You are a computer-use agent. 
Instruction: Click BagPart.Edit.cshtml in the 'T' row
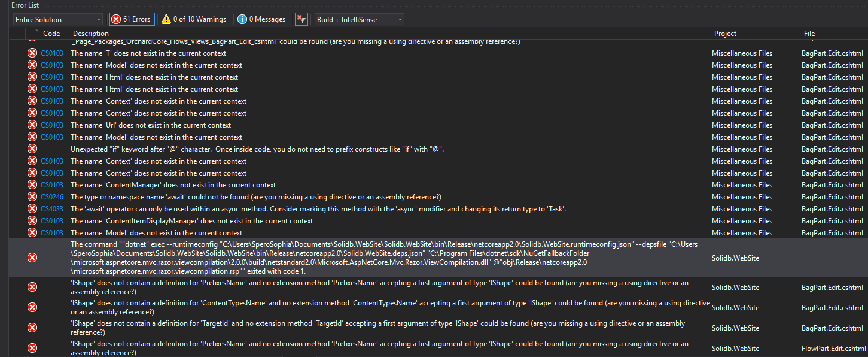[833, 53]
